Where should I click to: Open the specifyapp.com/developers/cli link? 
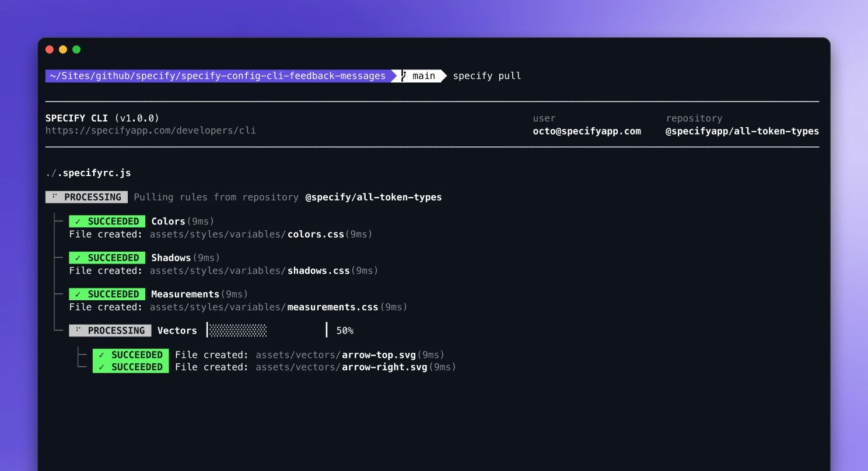150,131
